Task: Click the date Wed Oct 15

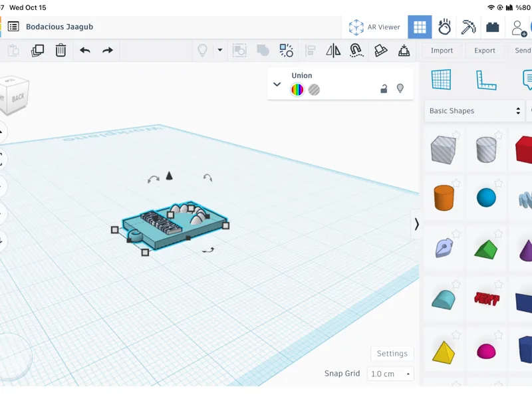Action: (x=28, y=7)
